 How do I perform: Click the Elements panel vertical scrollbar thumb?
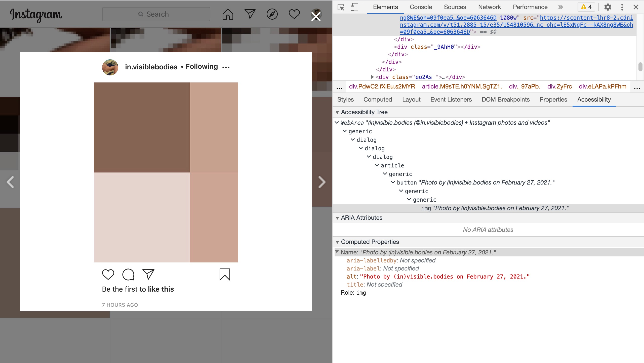click(640, 67)
